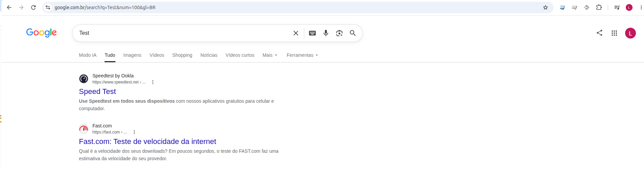Screen dimensions: 644x170
Task: Open Google account avatar on page
Action: [631, 33]
